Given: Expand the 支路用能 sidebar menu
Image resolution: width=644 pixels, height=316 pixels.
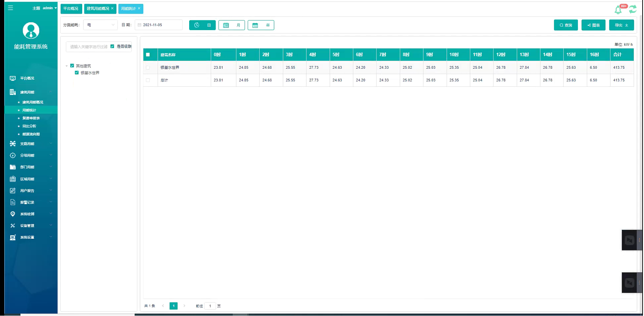Looking at the screenshot, I should [30, 144].
